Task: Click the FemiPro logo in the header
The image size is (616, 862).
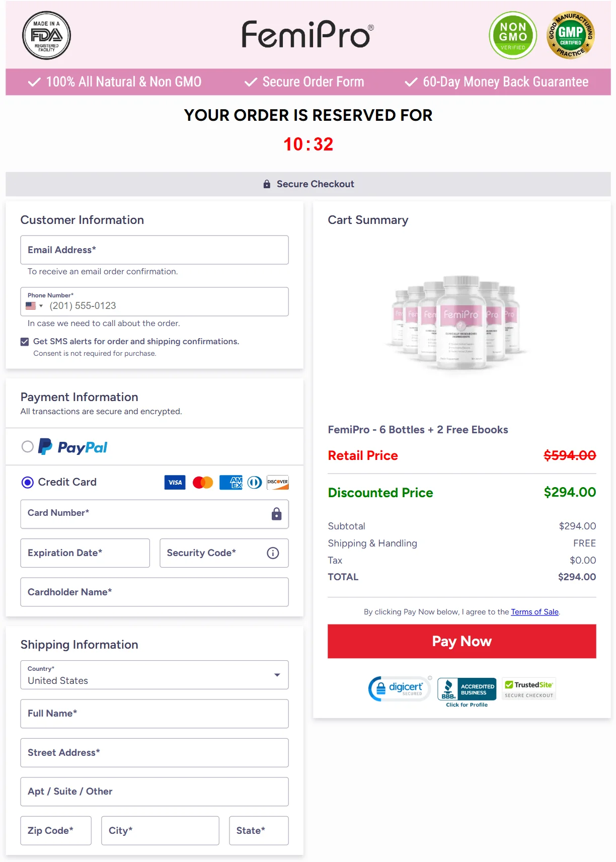Action: pyautogui.click(x=307, y=35)
